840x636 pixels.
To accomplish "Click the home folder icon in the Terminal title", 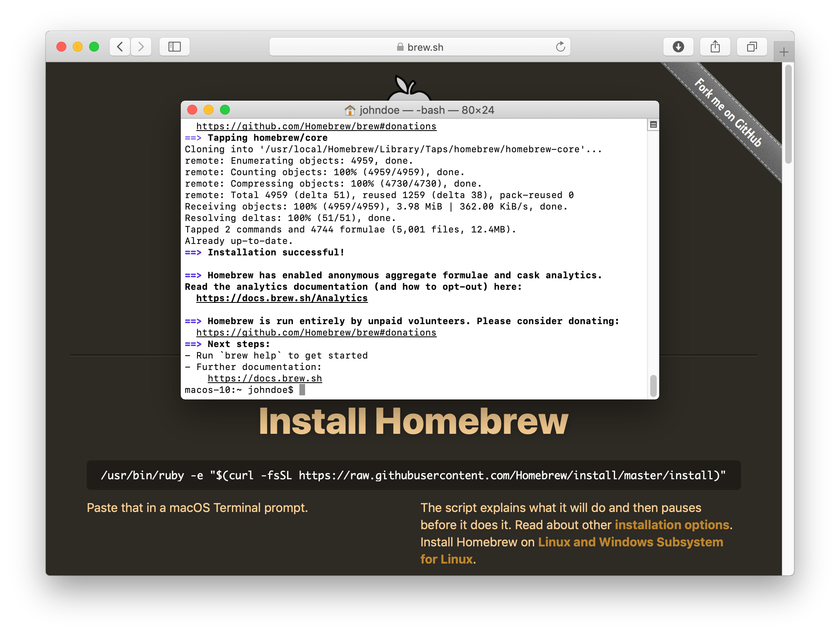I will [x=350, y=110].
